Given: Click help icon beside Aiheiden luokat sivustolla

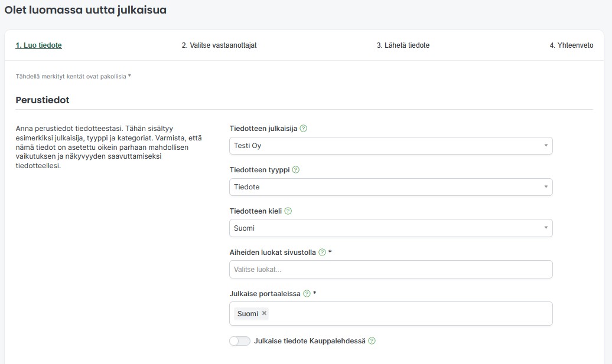Looking at the screenshot, I should tap(322, 252).
